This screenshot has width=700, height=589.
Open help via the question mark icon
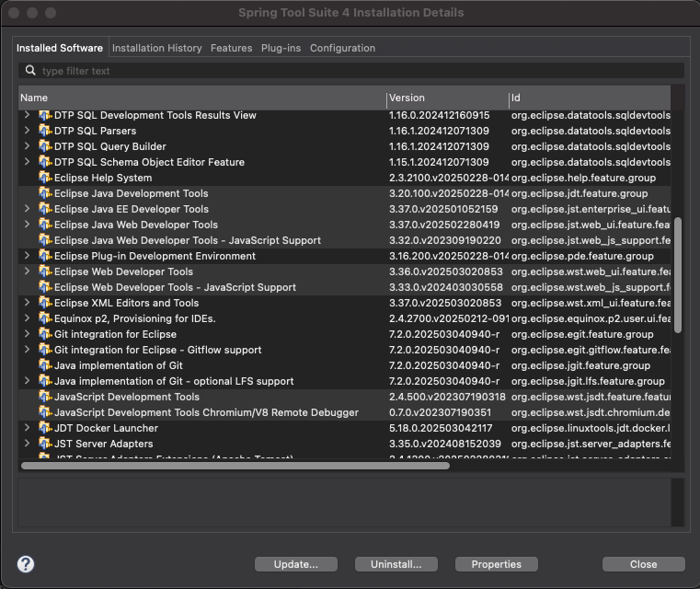26,564
